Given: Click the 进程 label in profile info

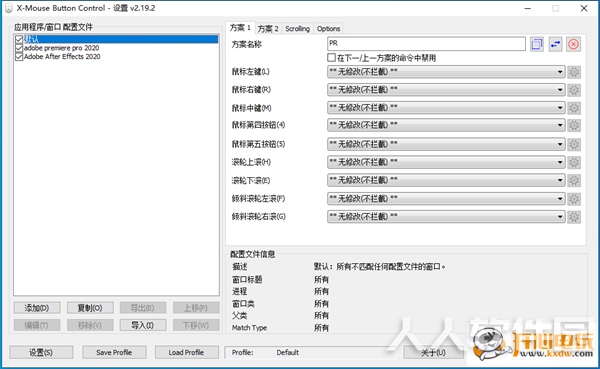Looking at the screenshot, I should point(240,291).
